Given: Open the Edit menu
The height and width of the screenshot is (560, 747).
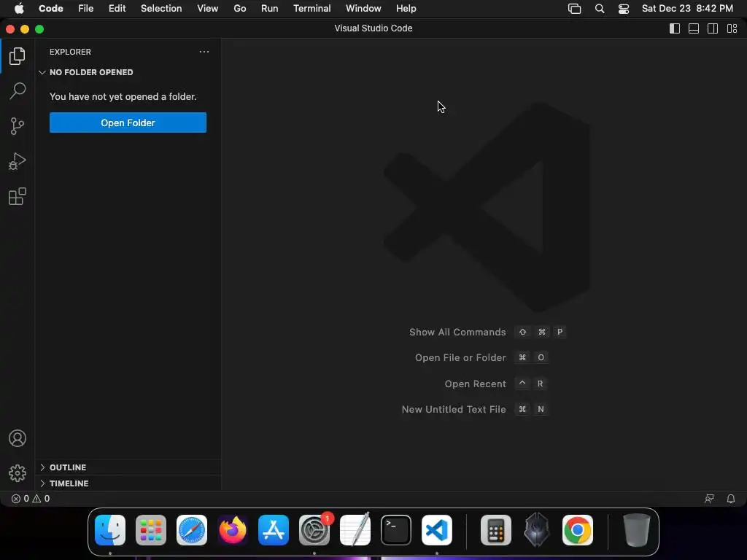Looking at the screenshot, I should pos(117,9).
